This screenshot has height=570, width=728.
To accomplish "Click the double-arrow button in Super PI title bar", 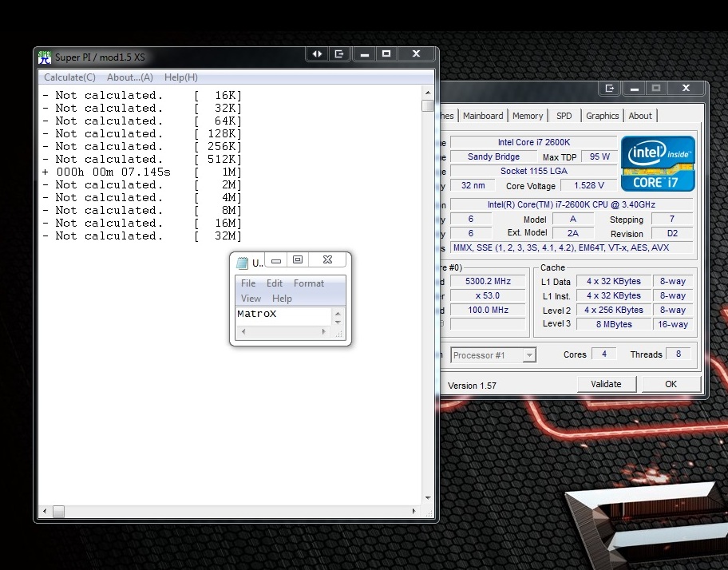I will 318,54.
